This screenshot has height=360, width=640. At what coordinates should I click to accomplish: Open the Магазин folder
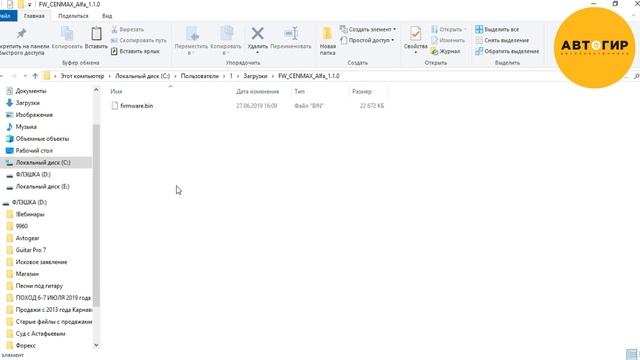click(x=27, y=274)
